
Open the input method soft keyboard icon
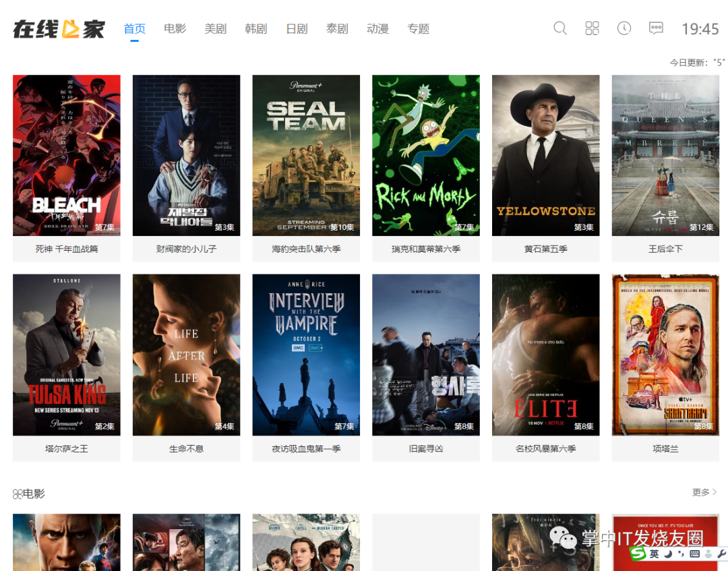click(x=694, y=553)
